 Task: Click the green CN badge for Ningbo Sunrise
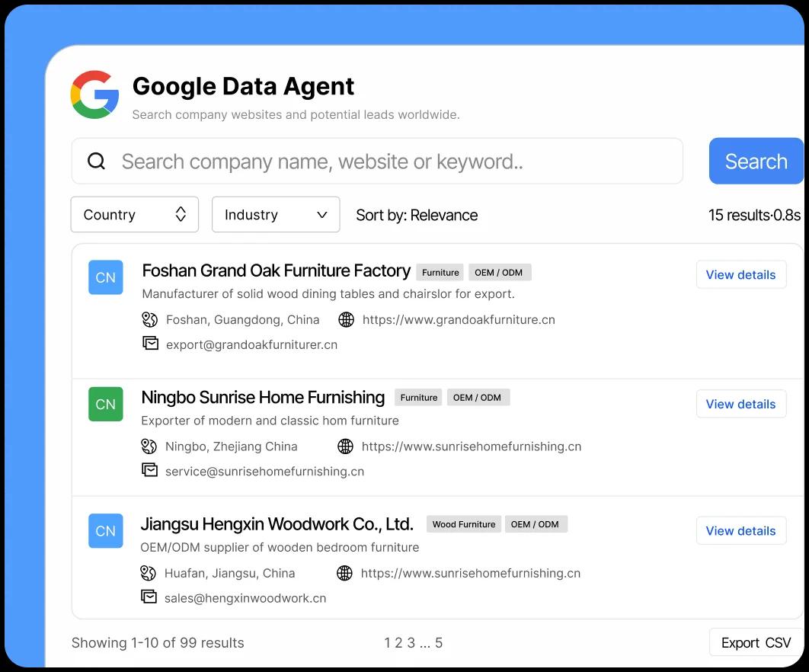106,404
